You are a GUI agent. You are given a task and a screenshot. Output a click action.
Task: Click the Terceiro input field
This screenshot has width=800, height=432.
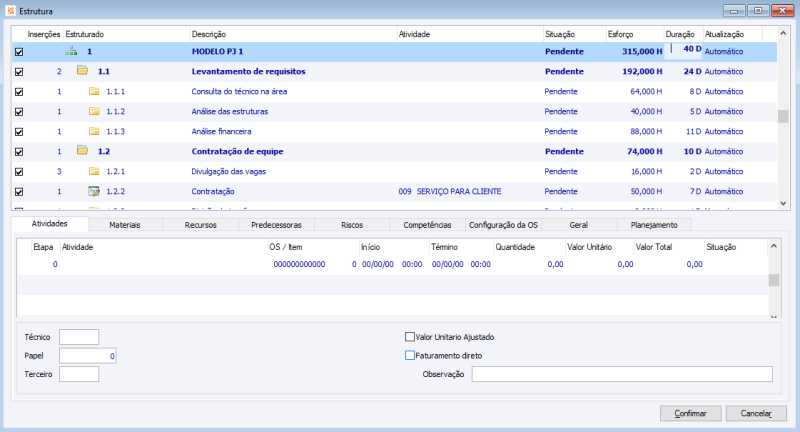coord(79,374)
